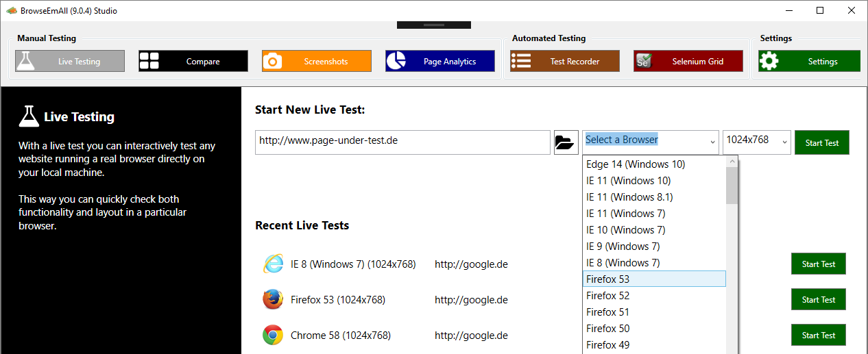Choose Firefox 53 from browser list
The image size is (868, 354).
pyautogui.click(x=654, y=279)
